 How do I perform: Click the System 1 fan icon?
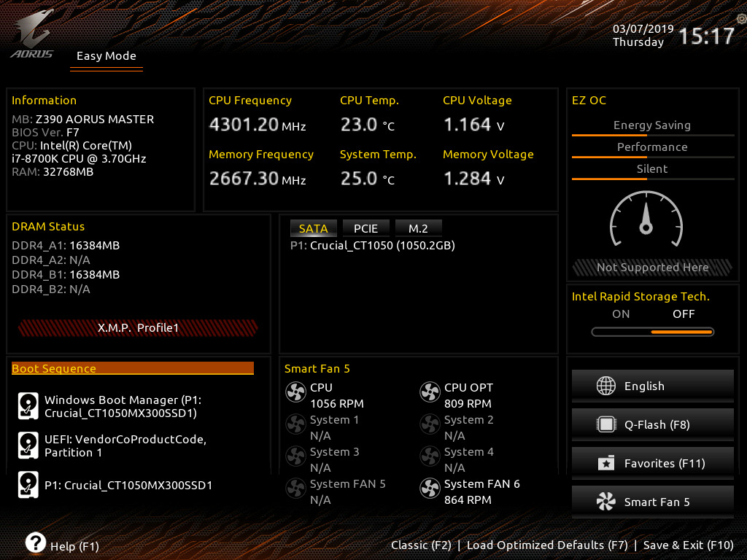tap(296, 424)
